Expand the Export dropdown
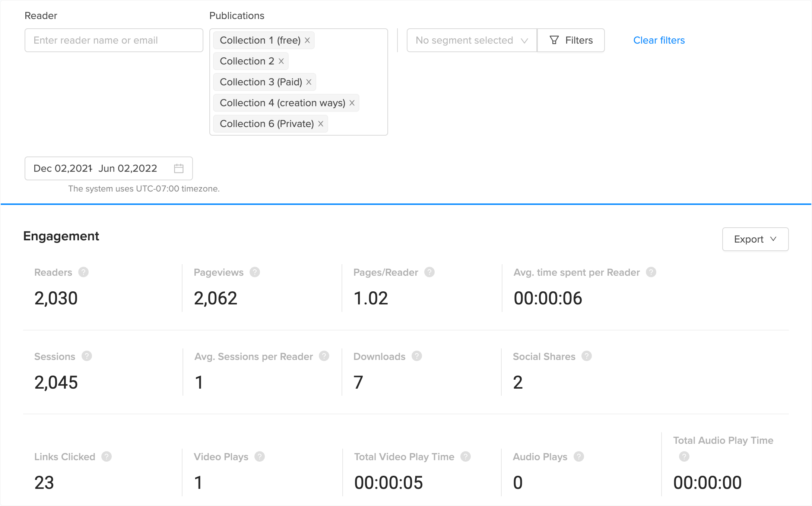Image resolution: width=812 pixels, height=506 pixels. (755, 239)
